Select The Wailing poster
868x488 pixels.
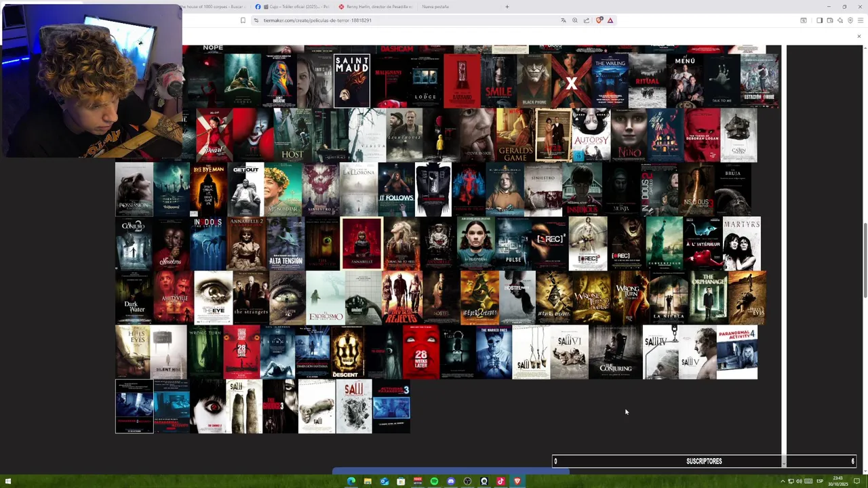[x=610, y=81]
